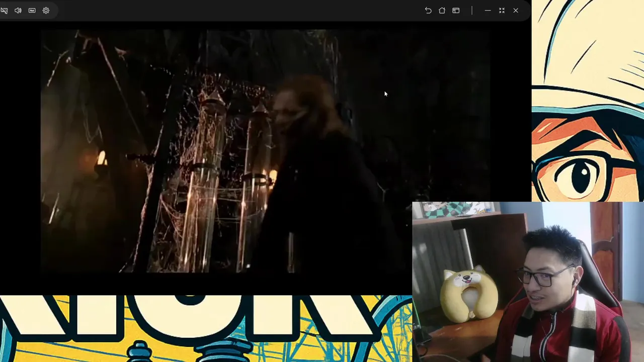Minimize the player window
The height and width of the screenshot is (362, 644).
[488, 11]
